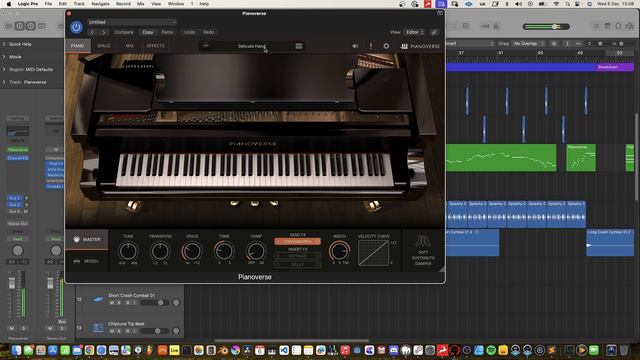The width and height of the screenshot is (640, 360).
Task: Adjust Short Crash Cymbal 01 volume slider
Action: pyautogui.click(x=154, y=303)
